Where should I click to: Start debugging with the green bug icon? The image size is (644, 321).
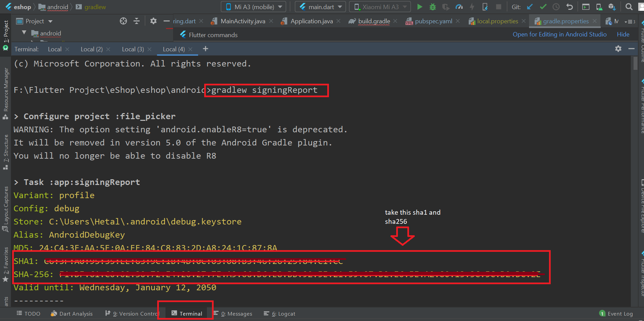[432, 7]
